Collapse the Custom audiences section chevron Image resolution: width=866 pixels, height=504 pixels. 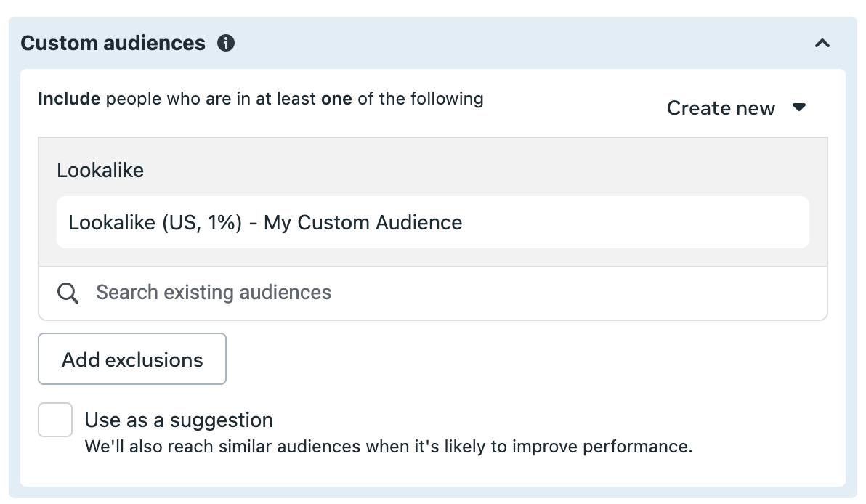(x=822, y=43)
